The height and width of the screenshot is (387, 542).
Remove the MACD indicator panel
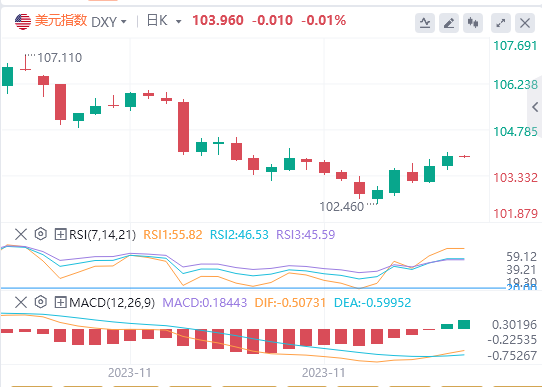pyautogui.click(x=21, y=302)
